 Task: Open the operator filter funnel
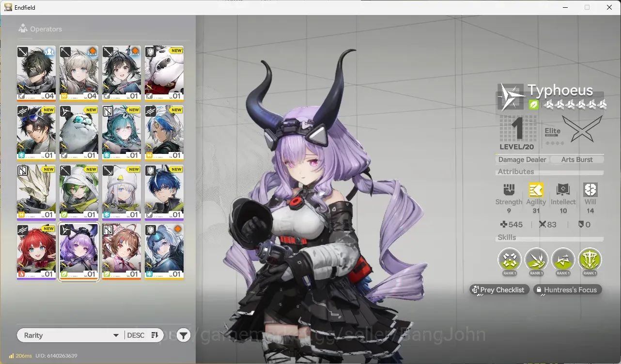pos(183,335)
